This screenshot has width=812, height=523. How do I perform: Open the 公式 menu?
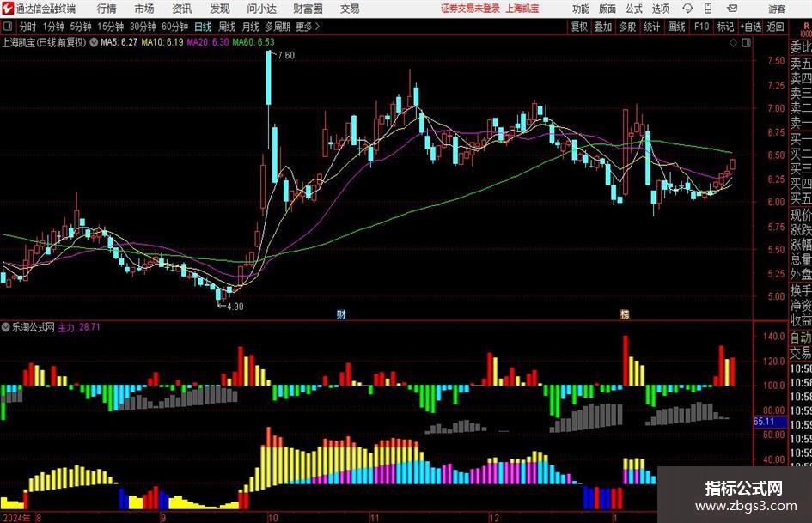(x=634, y=9)
